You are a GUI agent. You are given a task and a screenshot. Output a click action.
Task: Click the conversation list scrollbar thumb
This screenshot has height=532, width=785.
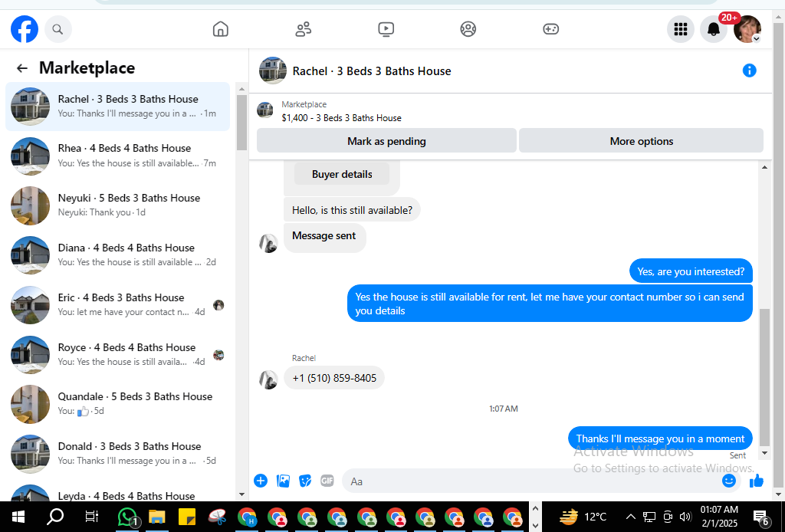241,123
